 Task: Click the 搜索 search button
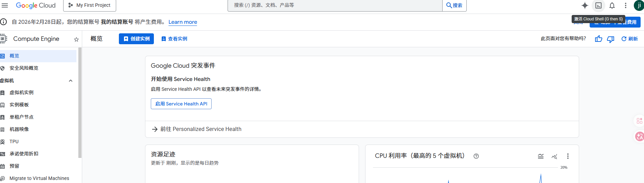pyautogui.click(x=454, y=5)
